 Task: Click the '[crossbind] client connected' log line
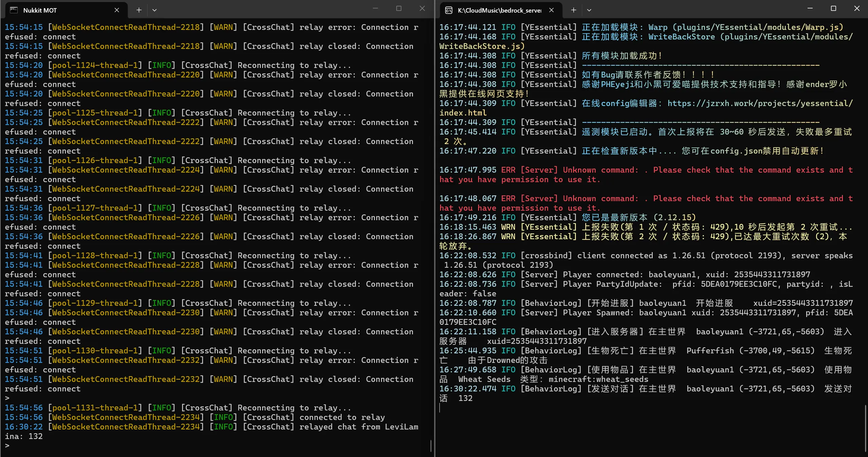click(x=646, y=260)
